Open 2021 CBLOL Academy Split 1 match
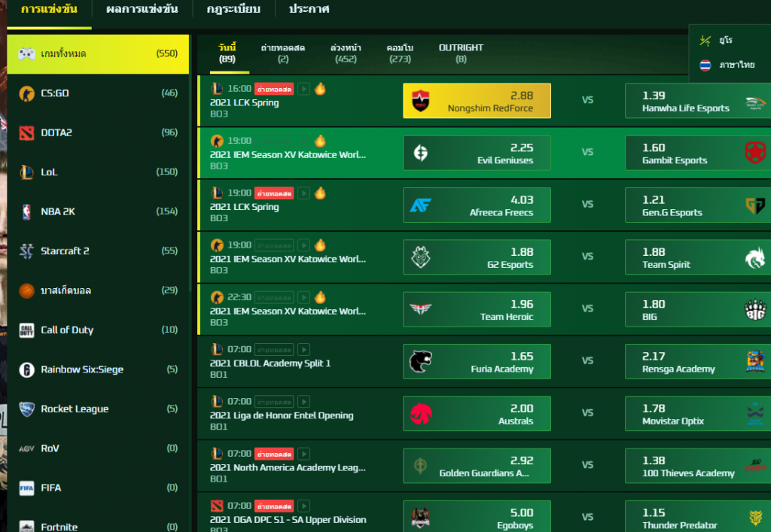Viewport: 771px width, 532px height. click(270, 363)
